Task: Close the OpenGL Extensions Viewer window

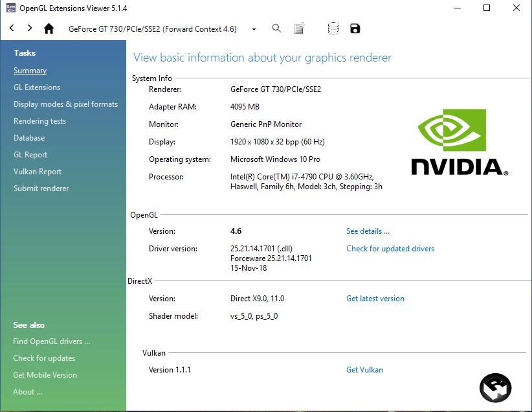Action: pyautogui.click(x=516, y=8)
